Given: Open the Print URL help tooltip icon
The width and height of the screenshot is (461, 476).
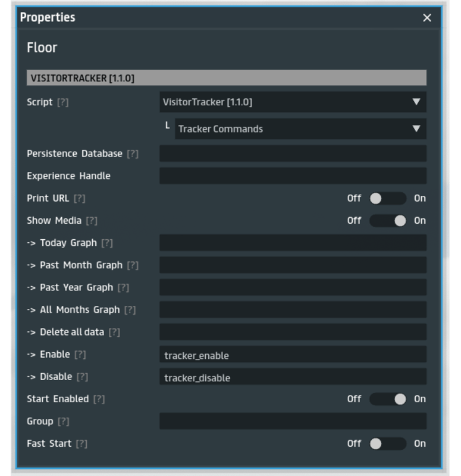Looking at the screenshot, I should coord(79,198).
